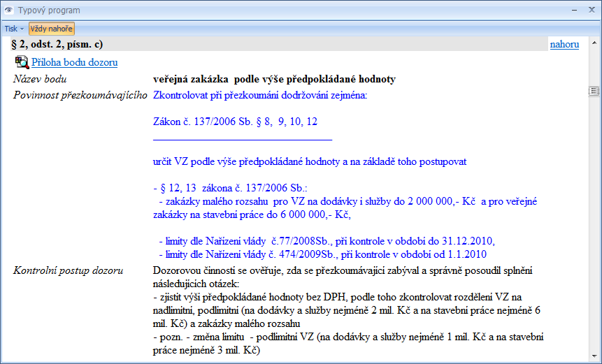Click the label Povinnost přezkoumávajícího
Viewport: 602px width, 364px height.
pos(80,95)
